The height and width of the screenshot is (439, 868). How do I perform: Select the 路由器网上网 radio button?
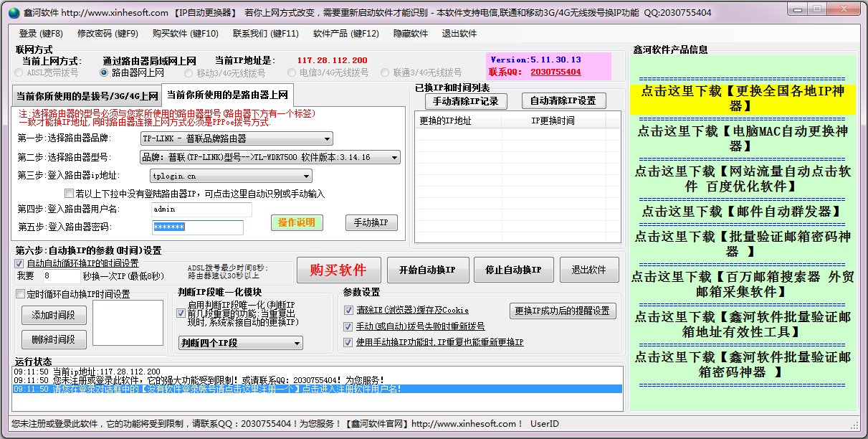click(x=132, y=72)
